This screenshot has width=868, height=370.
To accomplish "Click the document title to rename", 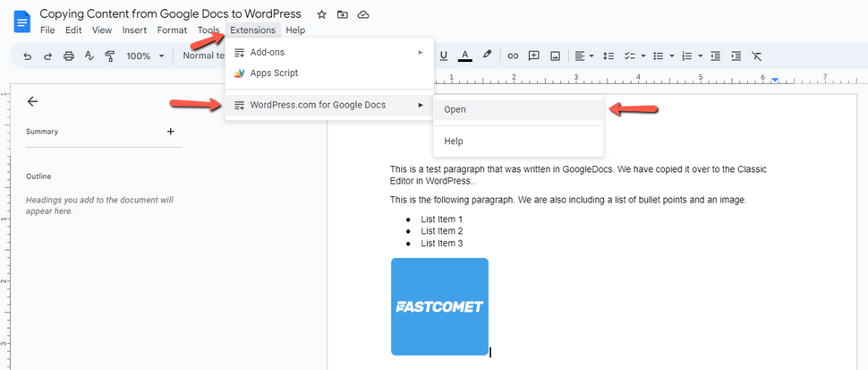I will [171, 13].
